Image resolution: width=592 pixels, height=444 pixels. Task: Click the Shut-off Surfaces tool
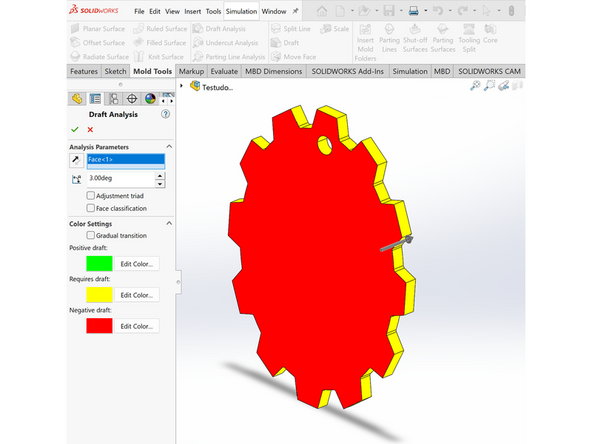tap(415, 38)
